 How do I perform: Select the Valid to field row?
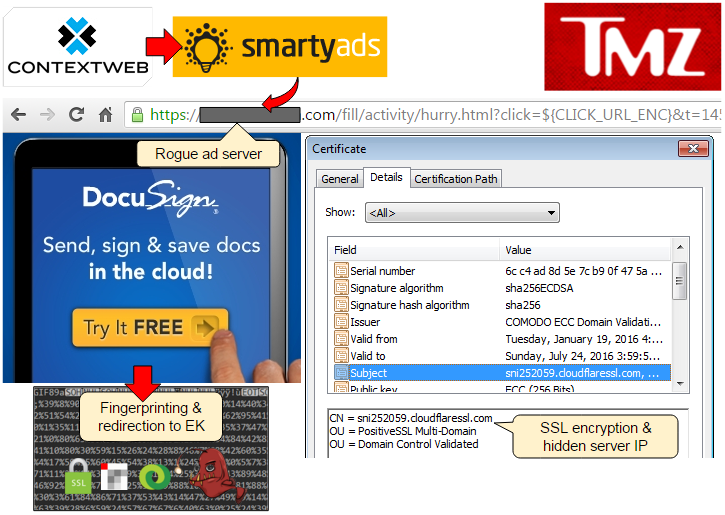[502, 356]
